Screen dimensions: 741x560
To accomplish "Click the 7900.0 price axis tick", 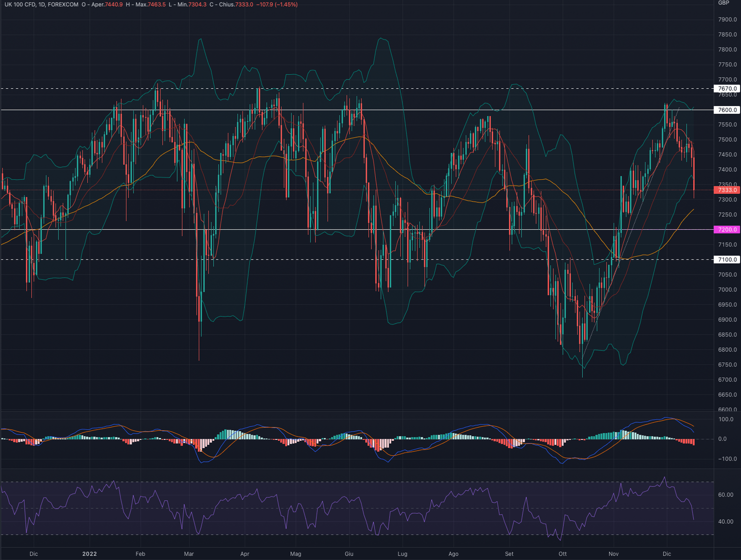I will [x=727, y=19].
